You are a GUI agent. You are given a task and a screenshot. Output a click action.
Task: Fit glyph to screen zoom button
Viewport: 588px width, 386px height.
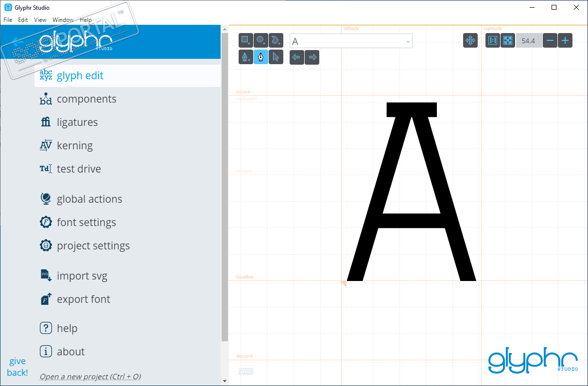click(x=508, y=40)
